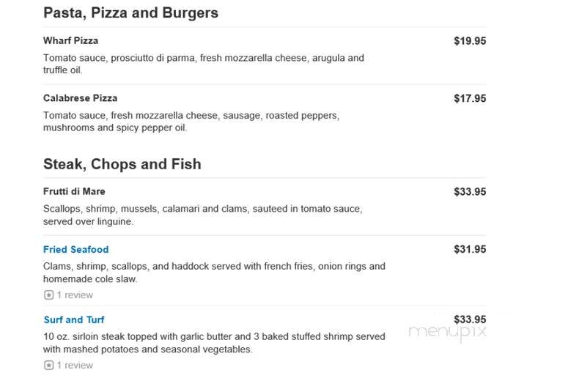Select the Wharf Pizza item title
Screen dimensions: 579x392
pyautogui.click(x=70, y=40)
